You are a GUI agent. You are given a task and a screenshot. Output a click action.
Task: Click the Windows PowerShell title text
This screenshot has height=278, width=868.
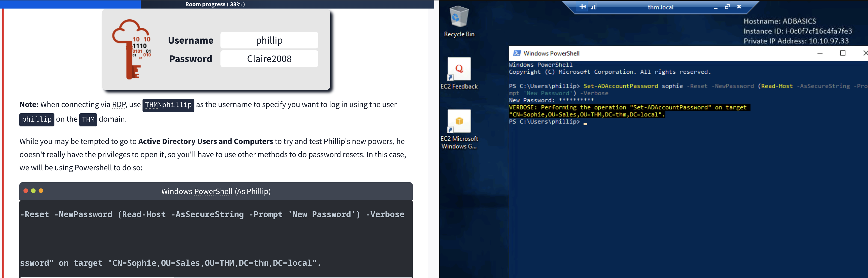552,53
